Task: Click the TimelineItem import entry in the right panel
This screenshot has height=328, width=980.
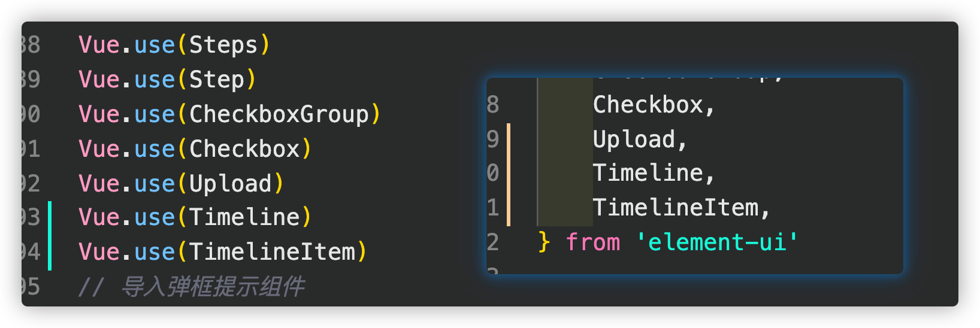Action: [682, 208]
